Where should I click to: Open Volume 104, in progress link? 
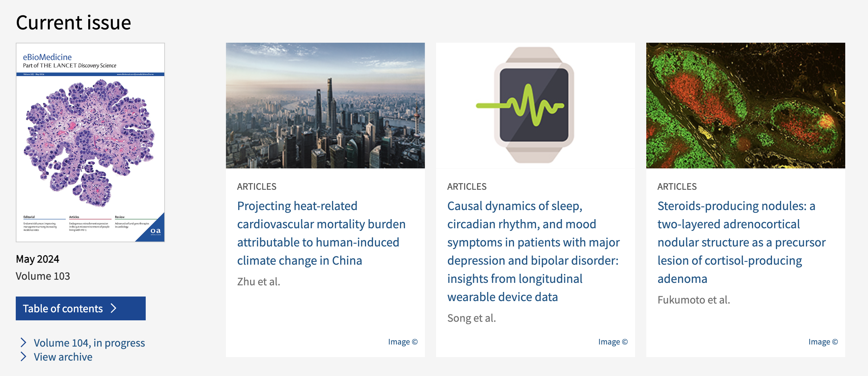(x=89, y=343)
